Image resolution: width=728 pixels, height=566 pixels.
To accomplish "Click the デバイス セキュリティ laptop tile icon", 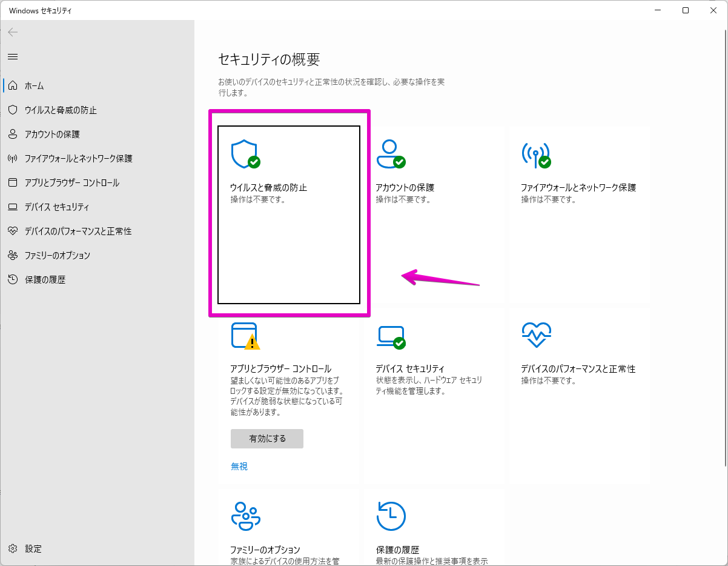I will 391,336.
